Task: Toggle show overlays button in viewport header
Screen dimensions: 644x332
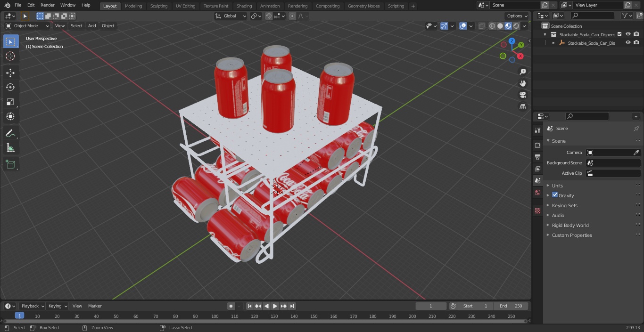Action: point(463,26)
